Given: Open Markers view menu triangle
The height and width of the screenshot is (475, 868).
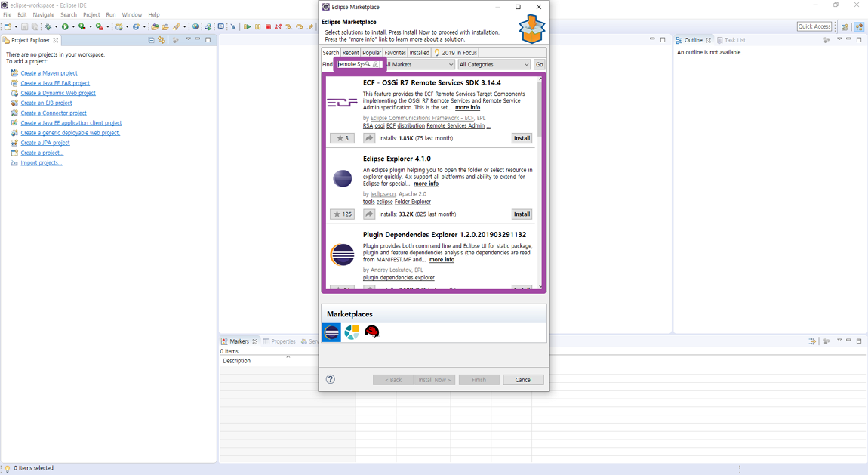Looking at the screenshot, I should 839,341.
